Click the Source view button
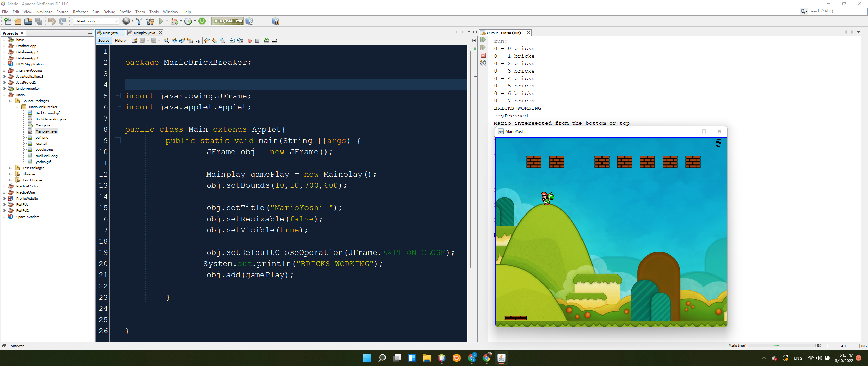The width and height of the screenshot is (868, 366). [104, 41]
